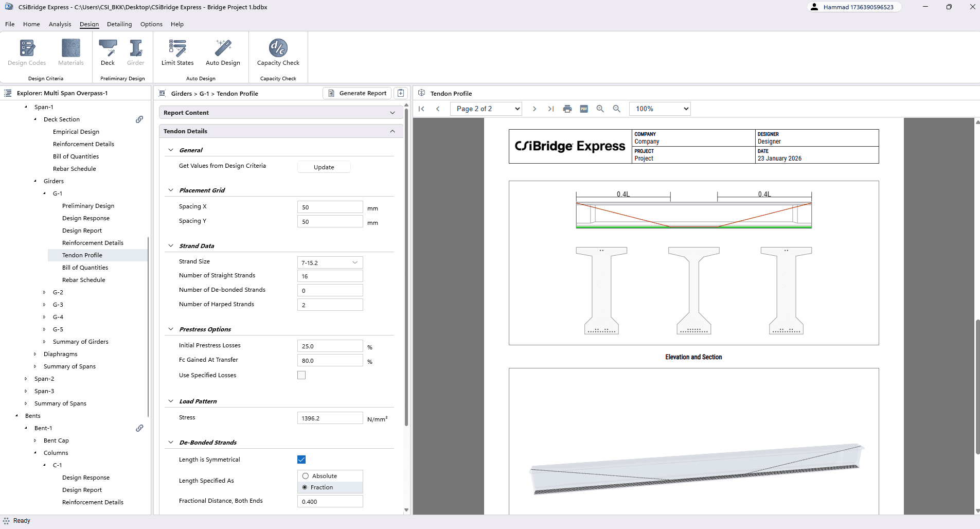Switch to the Analysis tab

tap(60, 24)
